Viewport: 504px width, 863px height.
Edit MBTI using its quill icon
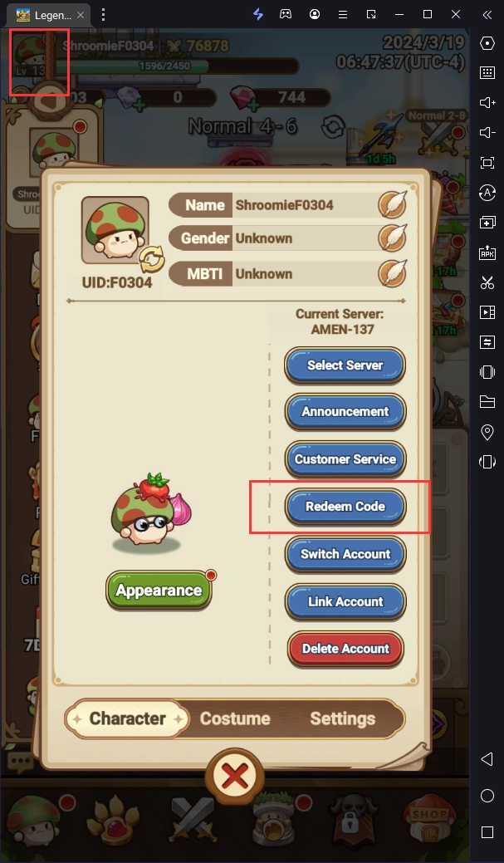(392, 273)
